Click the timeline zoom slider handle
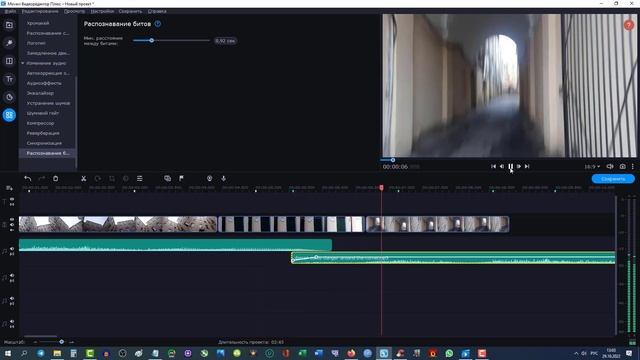Screen dimensions: 640x360 (x=61, y=342)
